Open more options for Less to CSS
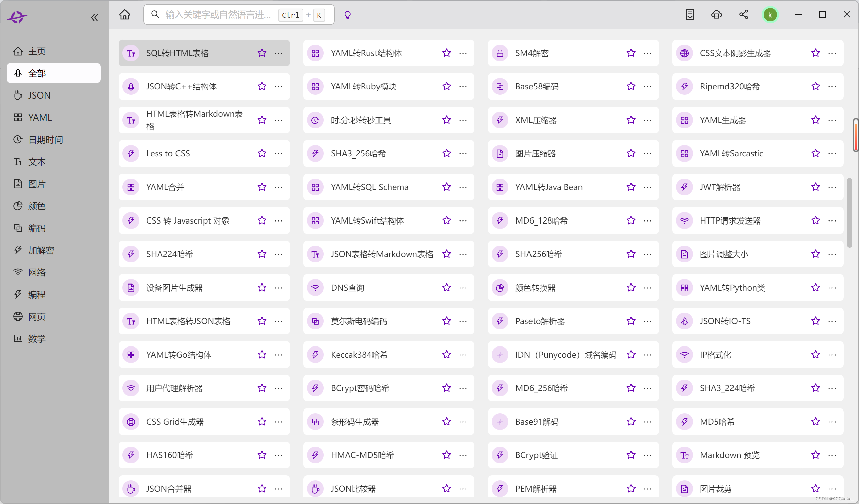Screen dimensions: 859x504 (279, 153)
